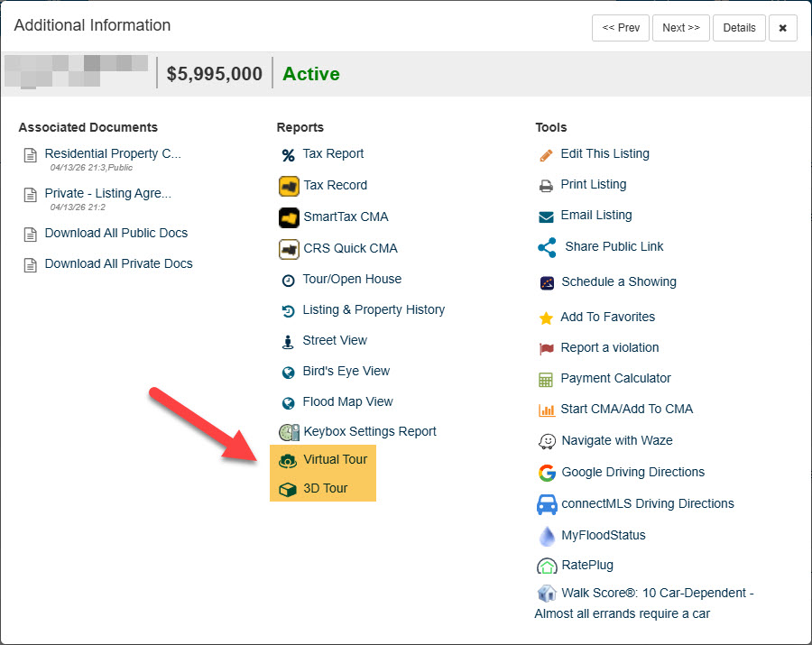Screen dimensions: 812x645
Task: Click the Keybox Settings Report icon
Action: point(289,432)
